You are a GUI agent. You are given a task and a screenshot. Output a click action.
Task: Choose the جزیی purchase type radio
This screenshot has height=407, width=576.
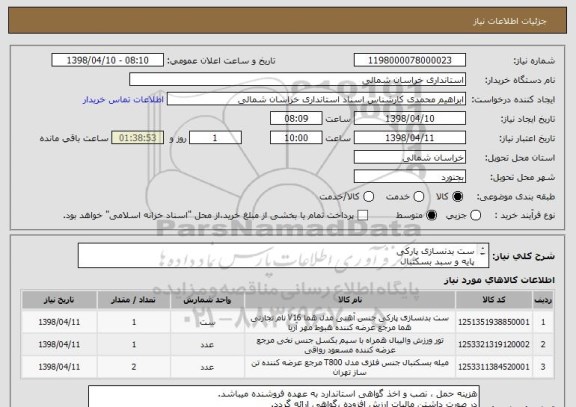[475, 216]
